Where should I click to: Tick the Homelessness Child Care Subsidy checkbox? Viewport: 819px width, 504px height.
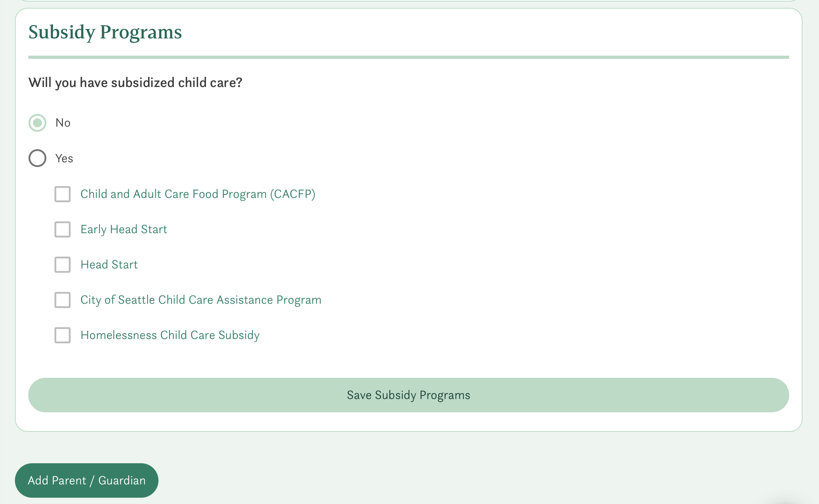click(62, 335)
